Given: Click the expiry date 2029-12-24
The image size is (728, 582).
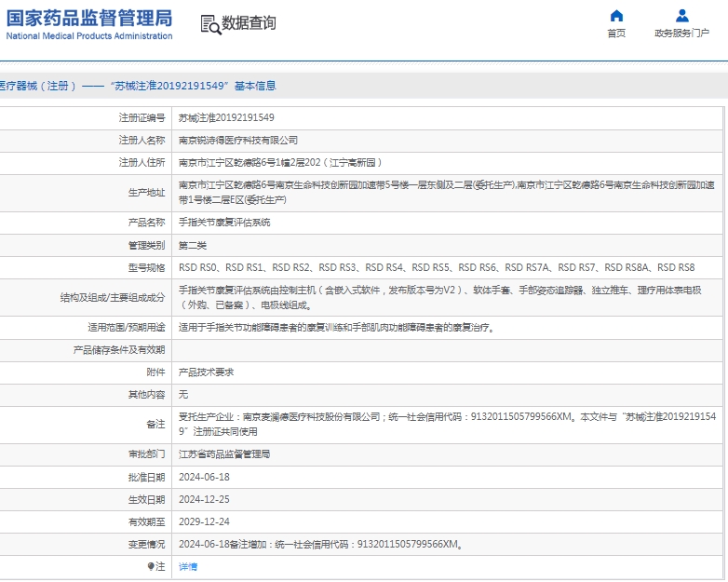Looking at the screenshot, I should pos(204,521).
